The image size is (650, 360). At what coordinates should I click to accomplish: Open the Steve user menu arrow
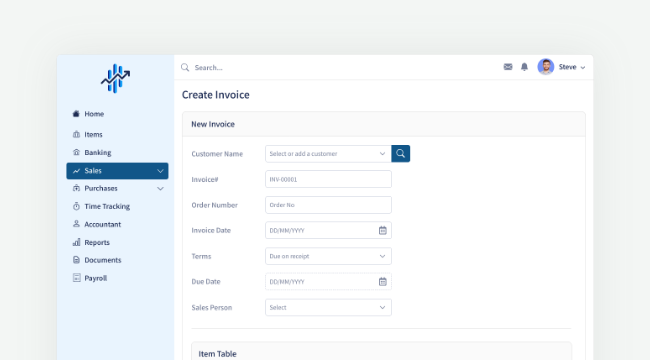point(583,67)
